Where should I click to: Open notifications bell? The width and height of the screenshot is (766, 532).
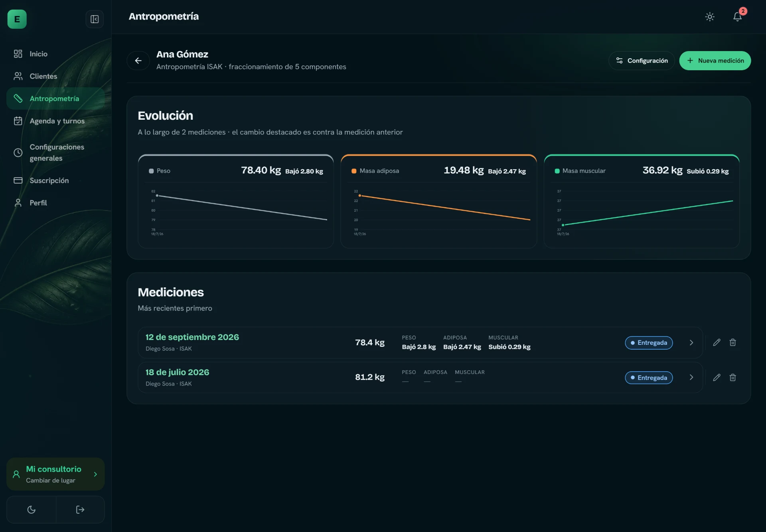point(738,17)
